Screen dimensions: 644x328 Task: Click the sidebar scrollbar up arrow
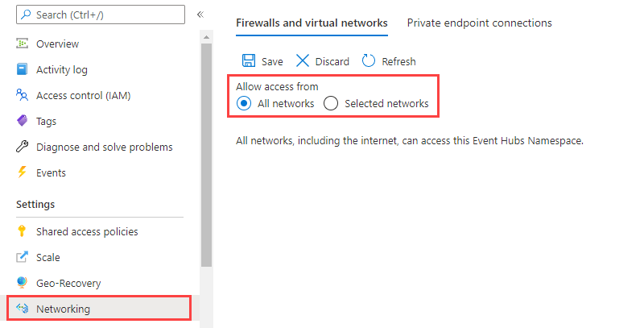coord(207,37)
